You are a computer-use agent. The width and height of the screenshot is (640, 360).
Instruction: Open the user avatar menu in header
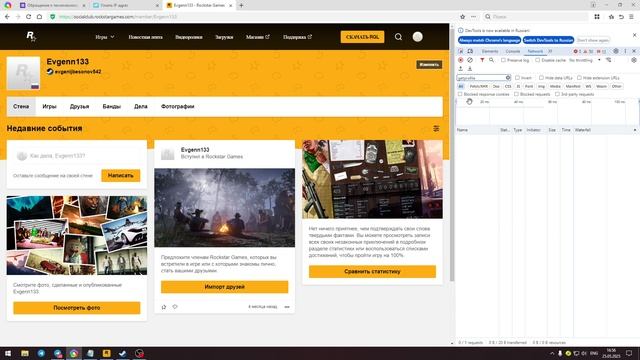pyautogui.click(x=417, y=37)
